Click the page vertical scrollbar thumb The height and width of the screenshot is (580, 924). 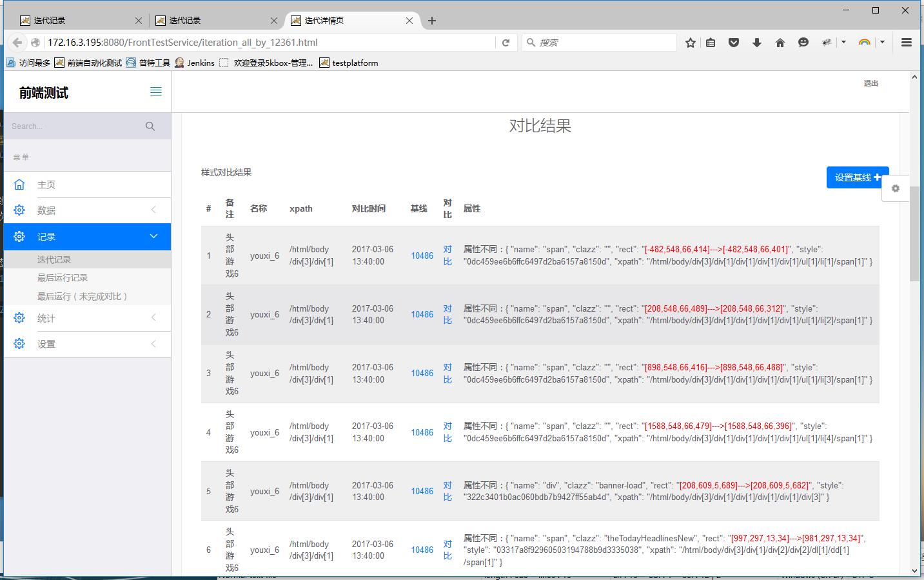914,234
